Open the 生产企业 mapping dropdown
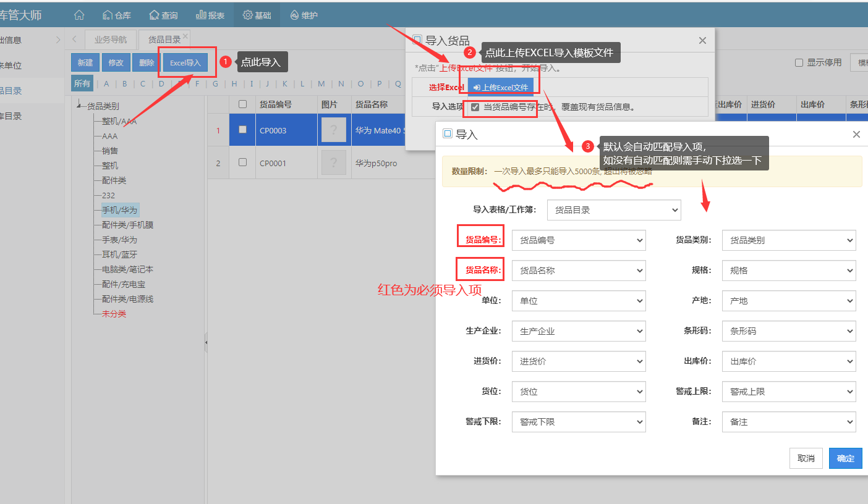The image size is (868, 504). click(x=579, y=331)
